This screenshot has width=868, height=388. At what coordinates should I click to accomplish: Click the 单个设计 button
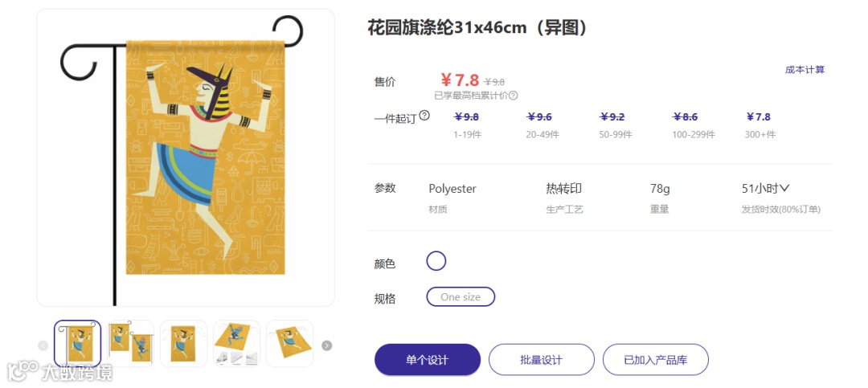click(x=428, y=360)
